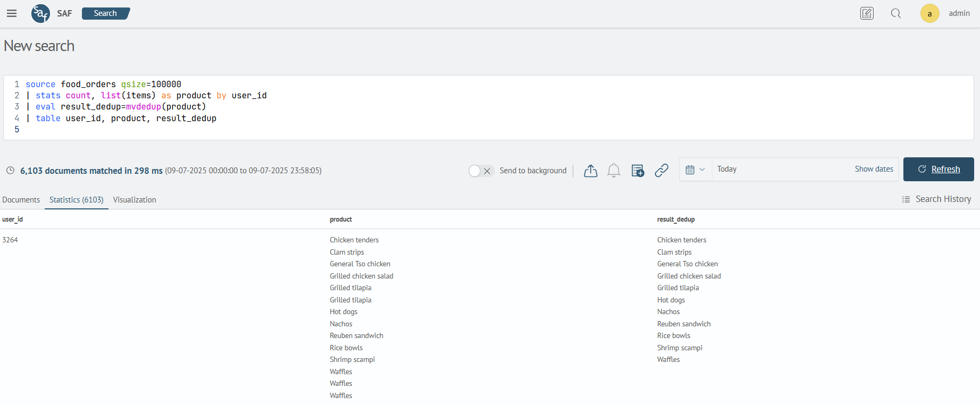
Task: Select 'Nachos' in result_dedup column
Action: click(x=668, y=312)
